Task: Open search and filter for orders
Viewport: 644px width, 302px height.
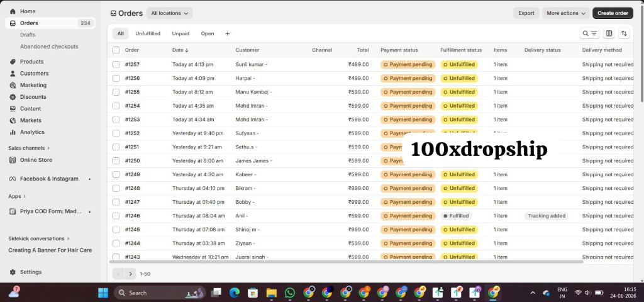Action: 590,34
